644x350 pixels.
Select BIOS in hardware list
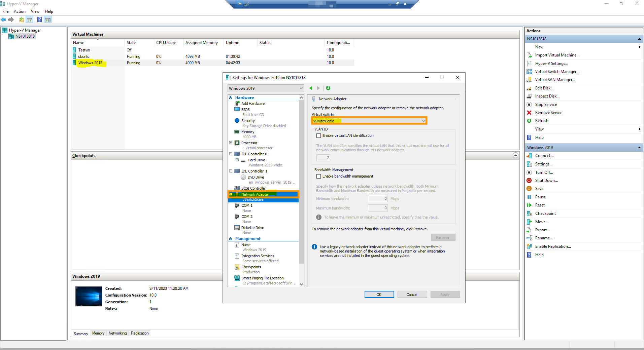pyautogui.click(x=245, y=110)
